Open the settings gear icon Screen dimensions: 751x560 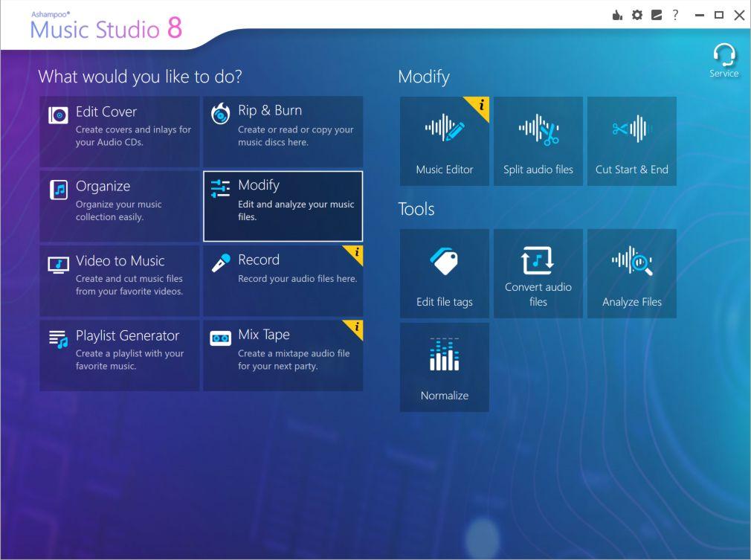[x=637, y=16]
